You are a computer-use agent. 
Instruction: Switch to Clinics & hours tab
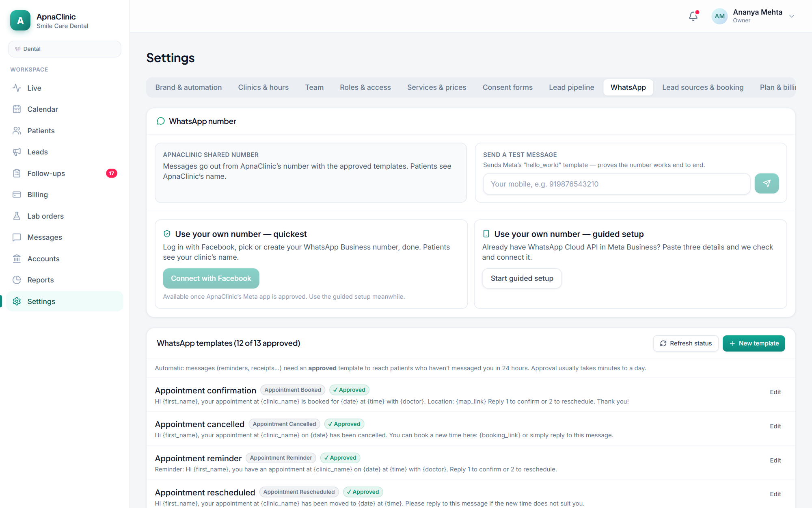click(x=263, y=87)
